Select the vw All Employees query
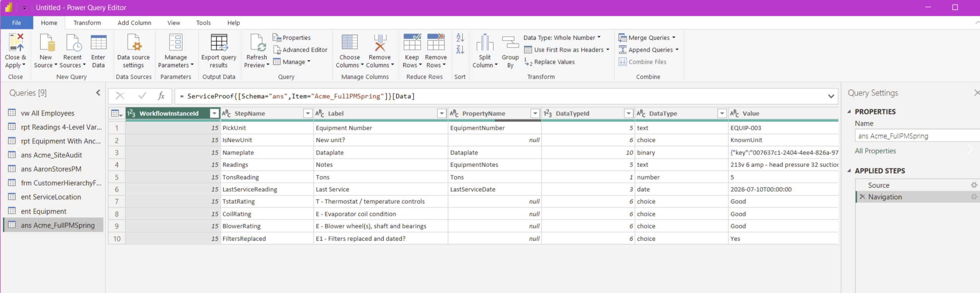 tap(54, 113)
